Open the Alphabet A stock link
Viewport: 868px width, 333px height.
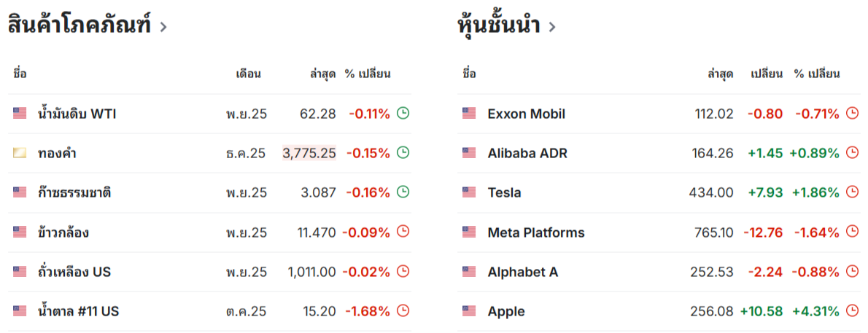point(522,272)
